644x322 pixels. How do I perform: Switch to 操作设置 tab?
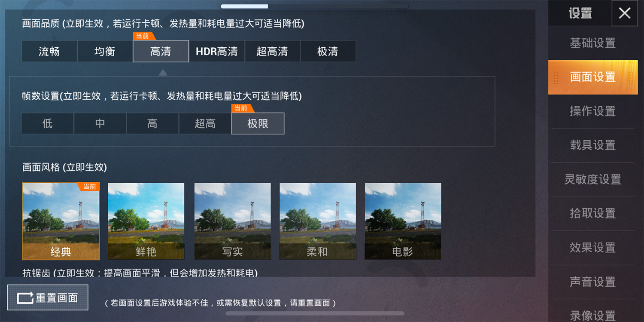click(x=593, y=111)
